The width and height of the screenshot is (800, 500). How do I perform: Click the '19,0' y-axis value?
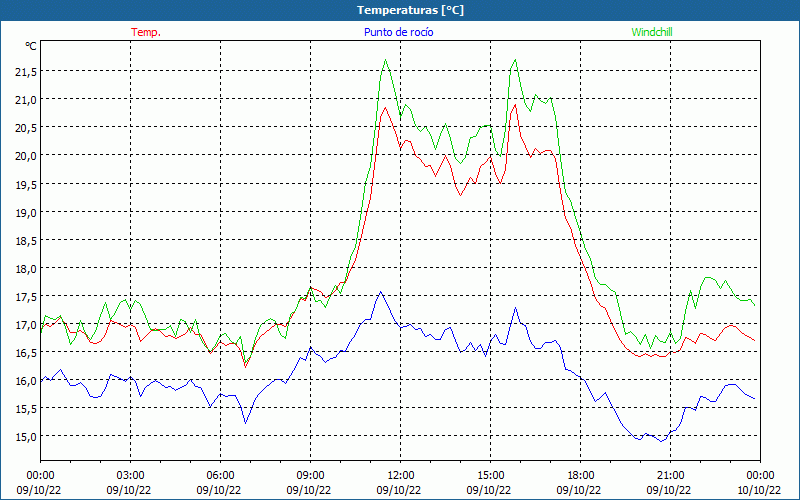tap(26, 213)
